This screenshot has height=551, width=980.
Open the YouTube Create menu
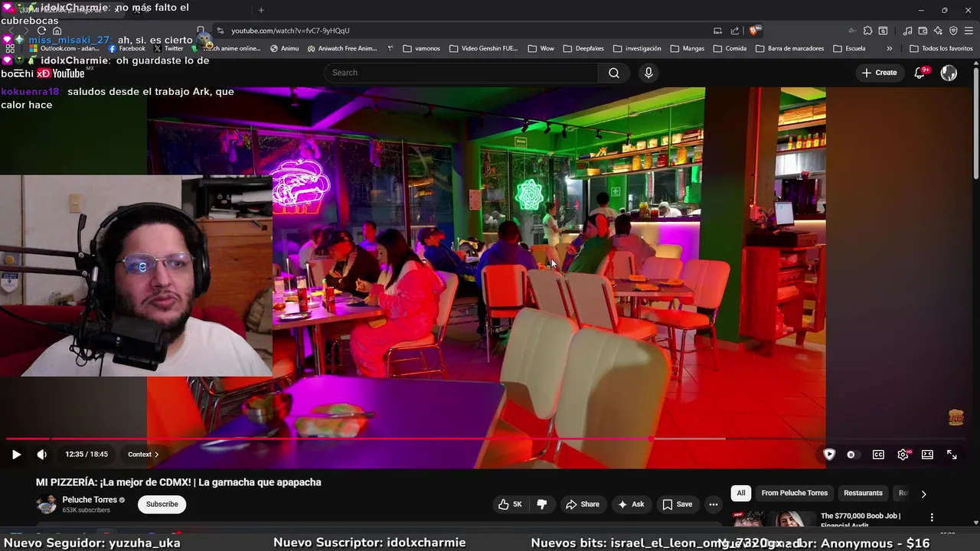879,73
